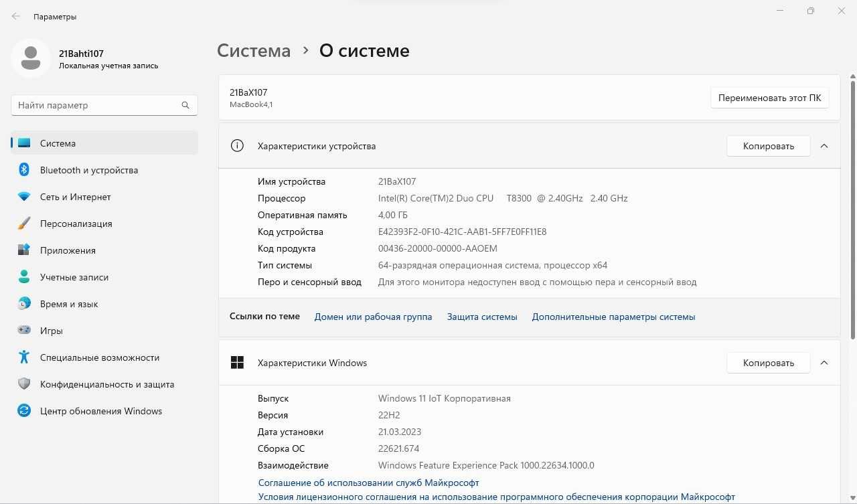Click the info circle icon beside Характеристики устройства
857x504 pixels.
point(237,146)
